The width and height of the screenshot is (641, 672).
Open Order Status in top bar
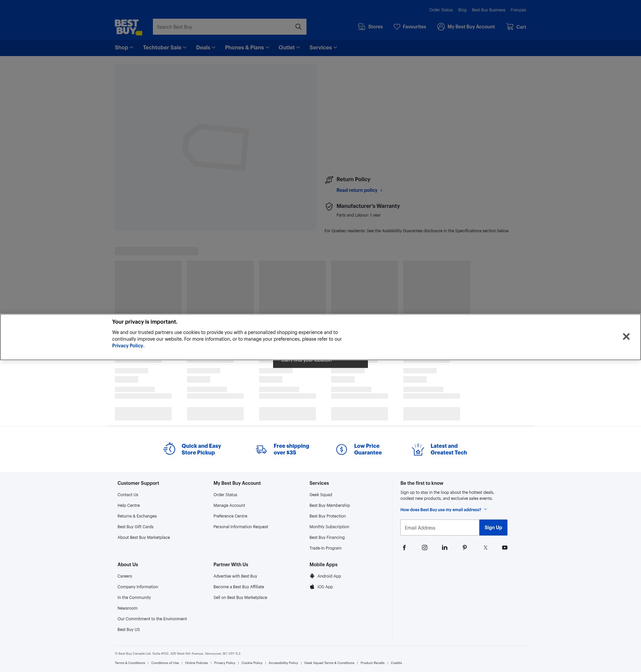pos(441,10)
